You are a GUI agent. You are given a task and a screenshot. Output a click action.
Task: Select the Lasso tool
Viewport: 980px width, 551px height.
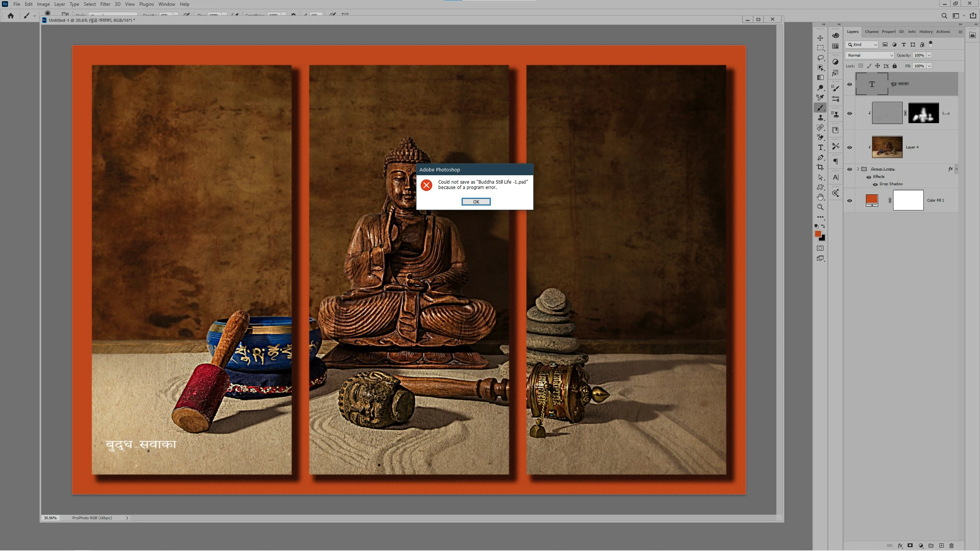820,58
